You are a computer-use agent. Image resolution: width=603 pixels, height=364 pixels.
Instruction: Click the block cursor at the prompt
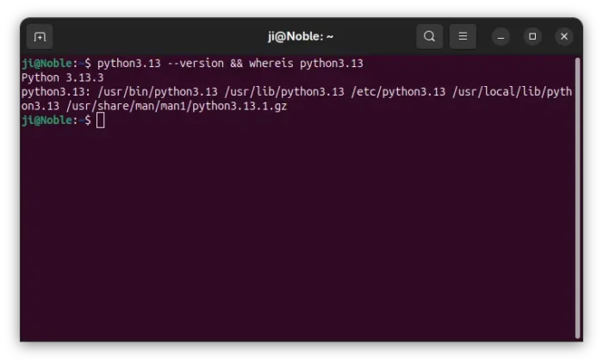pos(101,120)
